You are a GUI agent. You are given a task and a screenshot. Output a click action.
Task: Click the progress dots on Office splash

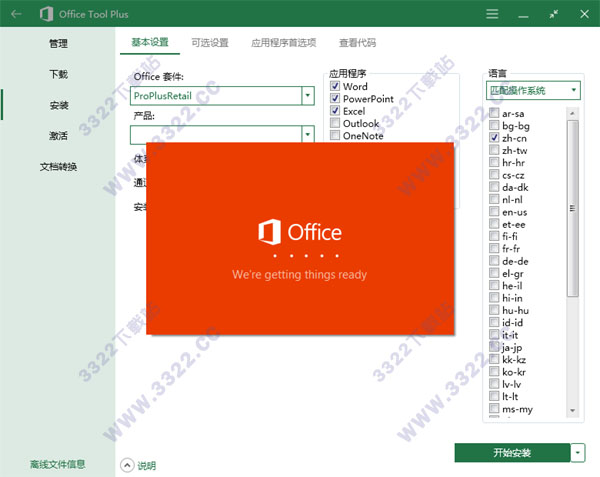(x=306, y=256)
